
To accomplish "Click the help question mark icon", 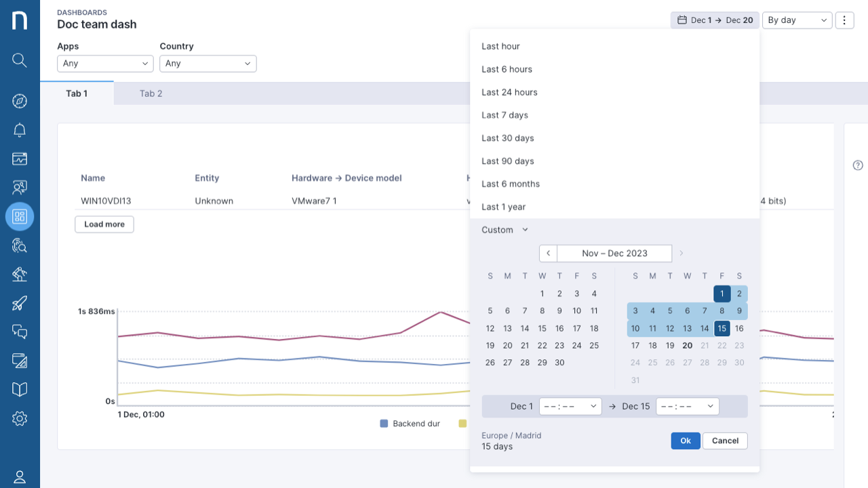I will coord(858,165).
